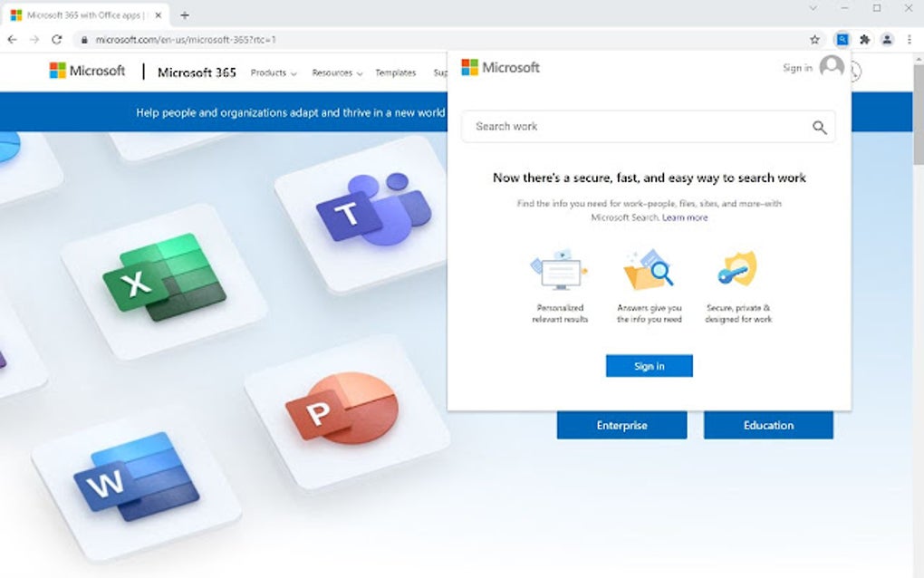Open the Extensions puzzle piece icon
Image resolution: width=924 pixels, height=578 pixels.
click(x=864, y=40)
